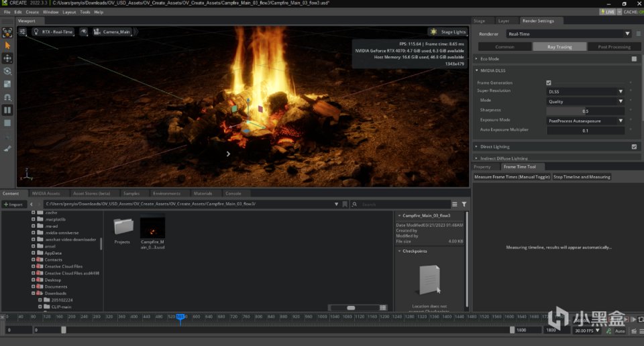Click the Import button
This screenshot has width=644, height=346.
14,204
